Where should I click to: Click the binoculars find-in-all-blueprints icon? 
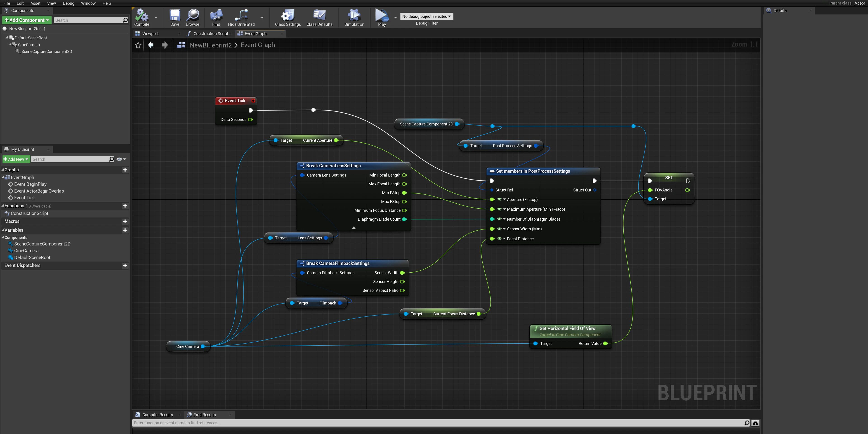point(755,423)
